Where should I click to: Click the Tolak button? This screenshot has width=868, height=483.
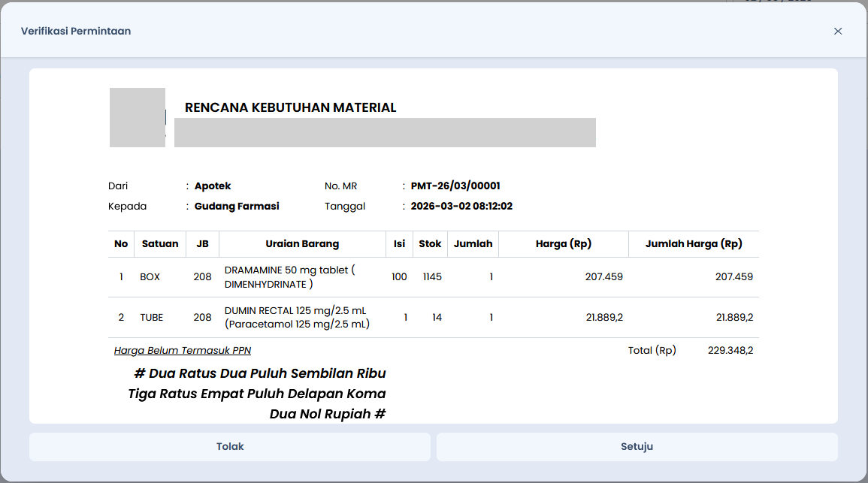230,446
